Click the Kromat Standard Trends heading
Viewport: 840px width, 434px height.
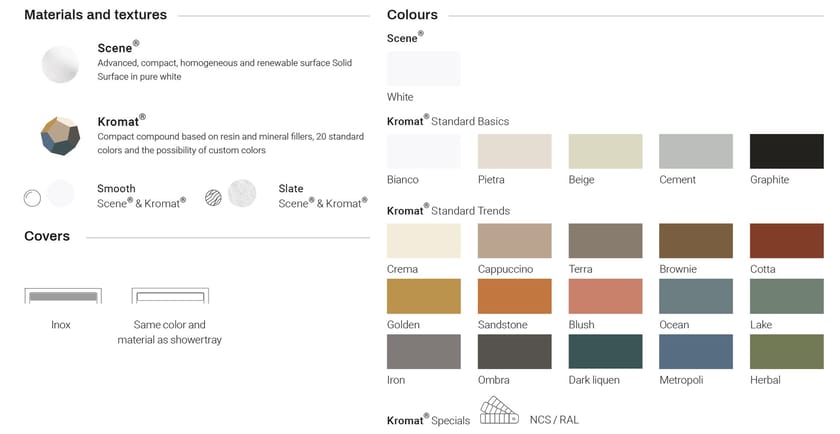click(448, 211)
